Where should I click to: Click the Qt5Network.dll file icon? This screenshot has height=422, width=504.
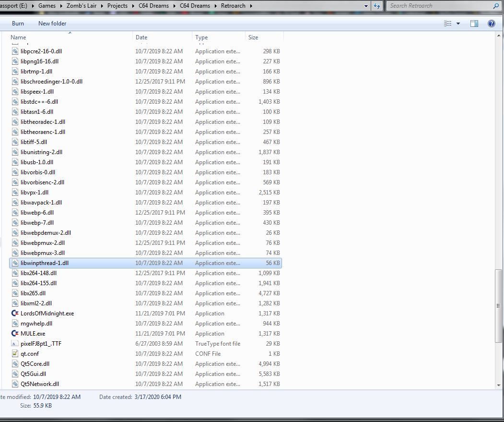pyautogui.click(x=15, y=384)
